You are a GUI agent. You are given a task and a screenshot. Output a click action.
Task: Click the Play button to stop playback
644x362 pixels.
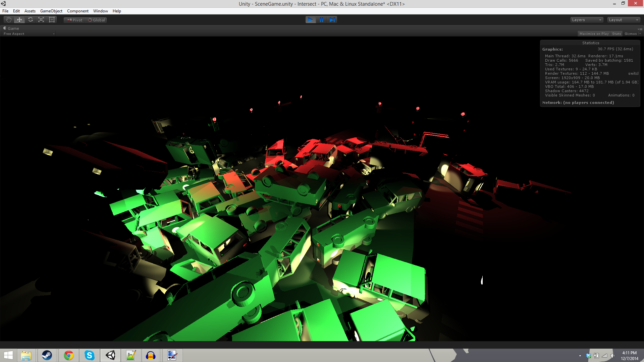pos(311,20)
